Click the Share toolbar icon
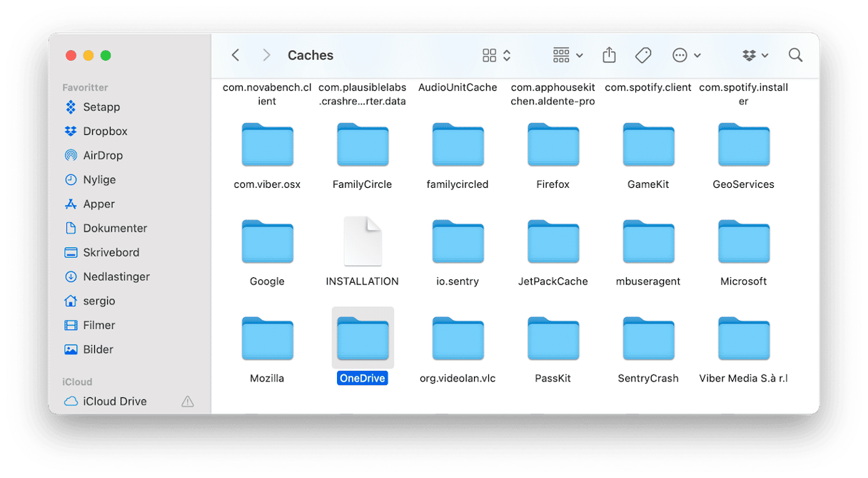 609,55
